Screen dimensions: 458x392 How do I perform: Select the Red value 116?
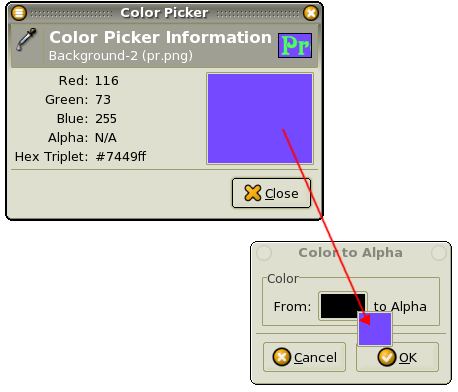click(x=107, y=81)
